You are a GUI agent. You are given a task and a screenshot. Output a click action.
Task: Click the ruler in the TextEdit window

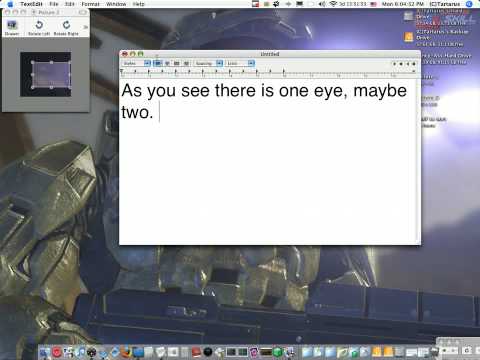(269, 73)
